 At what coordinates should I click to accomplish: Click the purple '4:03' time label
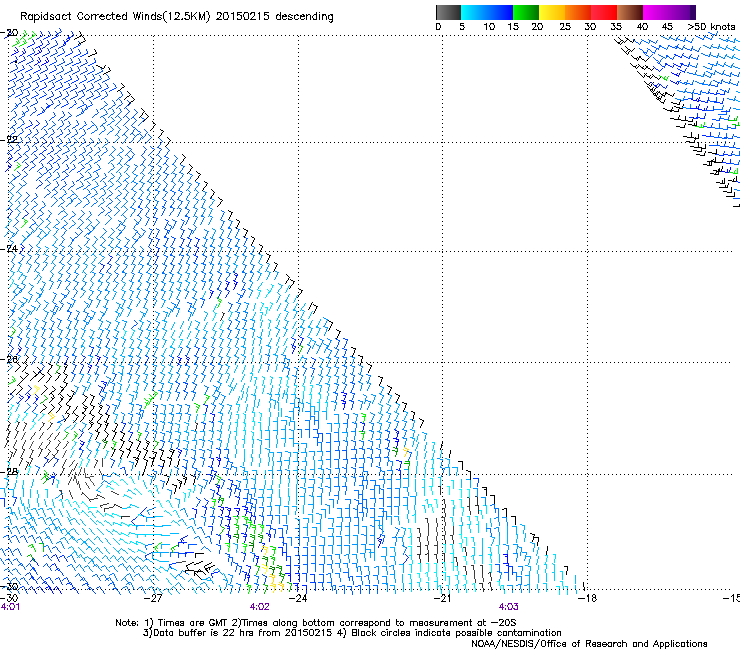[508, 607]
